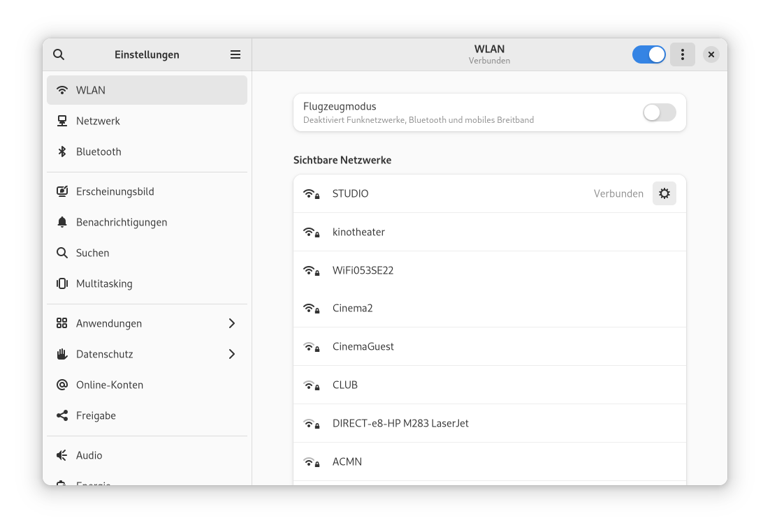
Task: Click the Freigabe share icon
Action: tap(62, 415)
